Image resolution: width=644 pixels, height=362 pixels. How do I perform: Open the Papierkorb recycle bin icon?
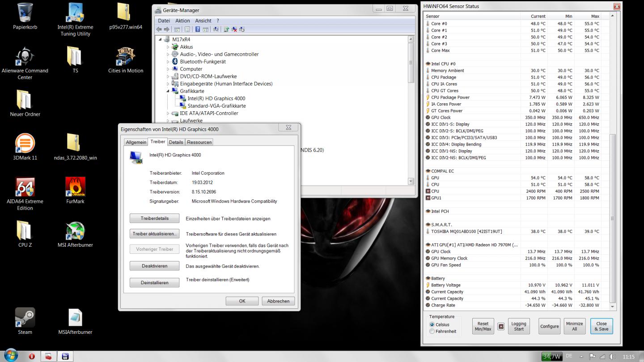25,17
